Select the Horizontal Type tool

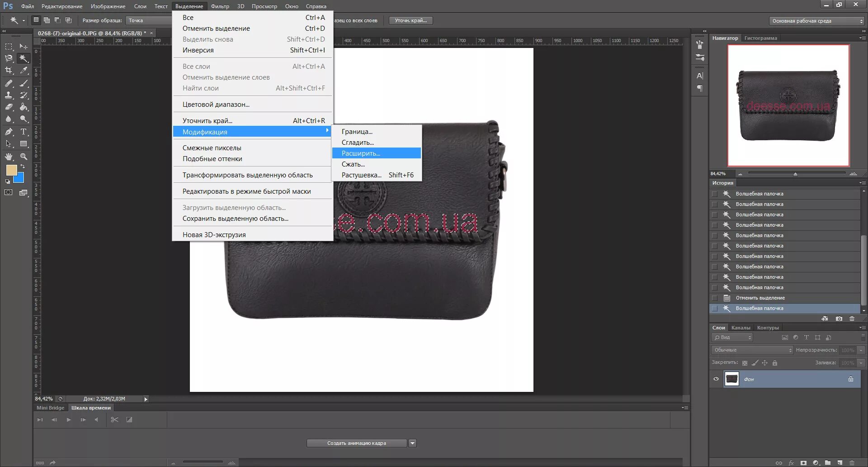click(x=24, y=132)
